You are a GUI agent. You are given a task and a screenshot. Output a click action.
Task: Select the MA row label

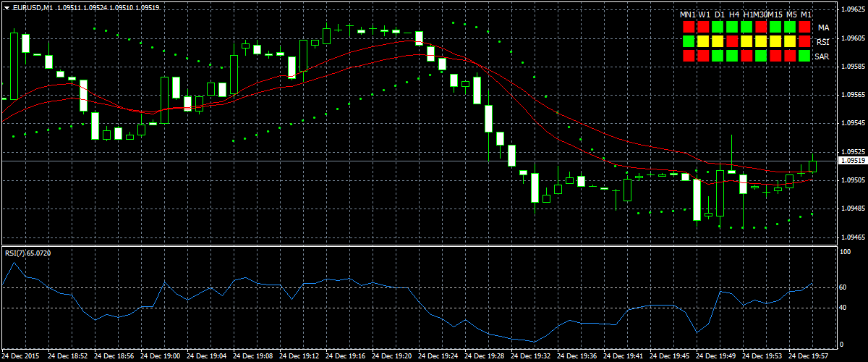click(x=824, y=28)
